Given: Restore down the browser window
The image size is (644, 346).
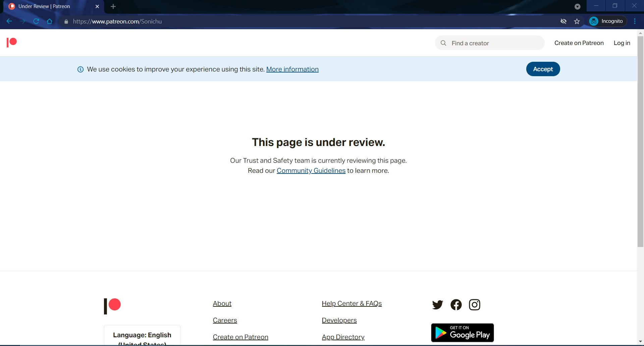Looking at the screenshot, I should coord(615,6).
